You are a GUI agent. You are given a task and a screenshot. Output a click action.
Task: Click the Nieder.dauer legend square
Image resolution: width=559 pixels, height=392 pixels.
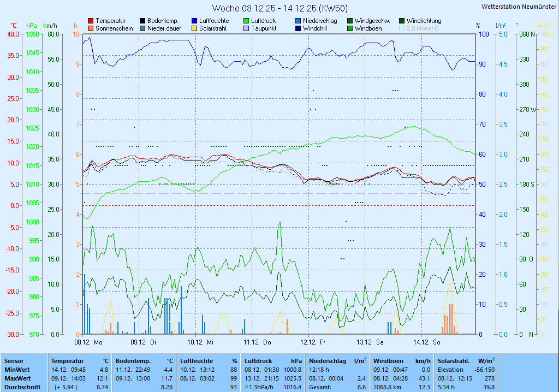tap(142, 28)
